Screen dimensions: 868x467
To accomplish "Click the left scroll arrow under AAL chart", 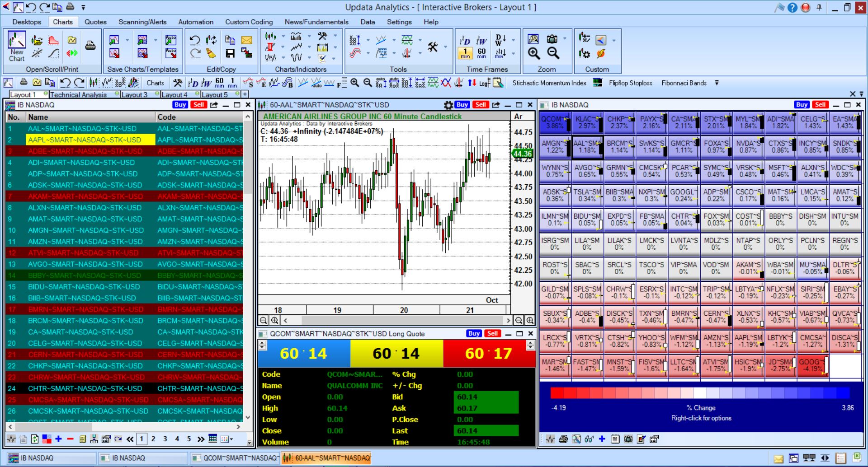I will [285, 320].
